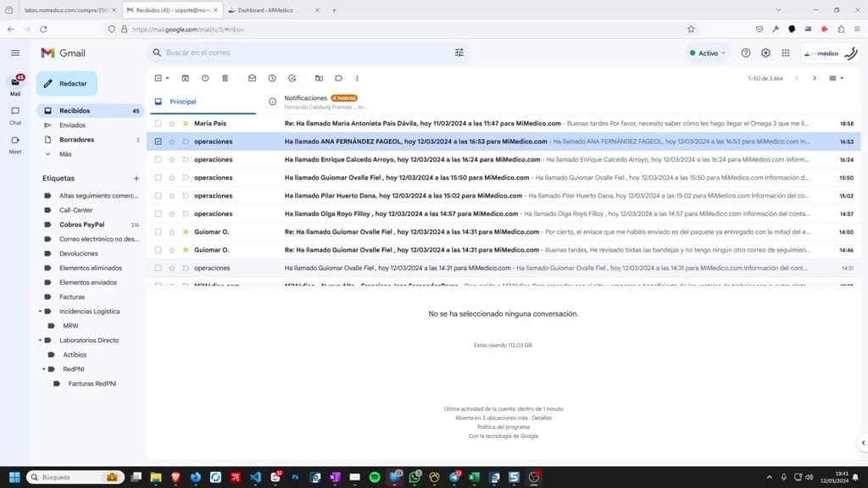Toggle importance marker on María País email
868x488 pixels.
(x=186, y=124)
